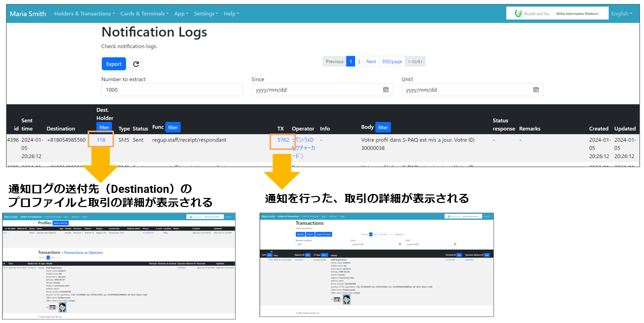This screenshot has height=323, width=644.
Task: Open the Help menu
Action: (232, 14)
